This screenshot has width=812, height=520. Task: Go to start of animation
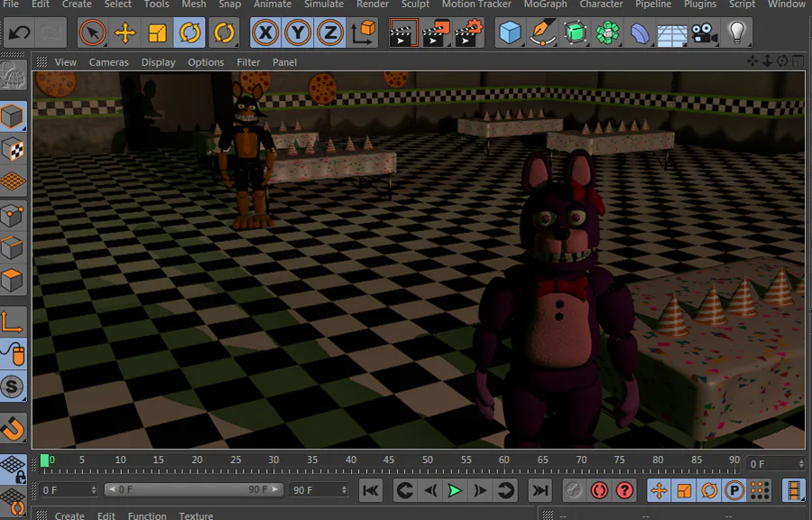(371, 490)
